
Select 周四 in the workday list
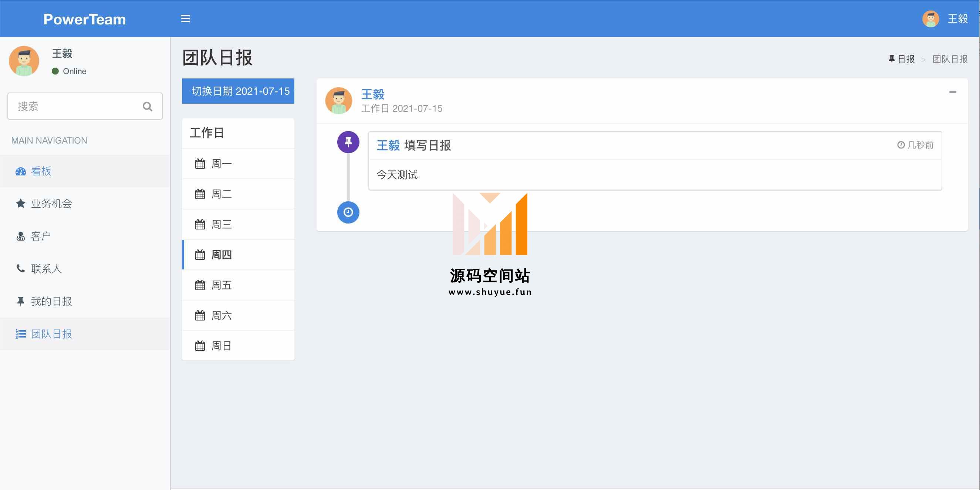(238, 255)
